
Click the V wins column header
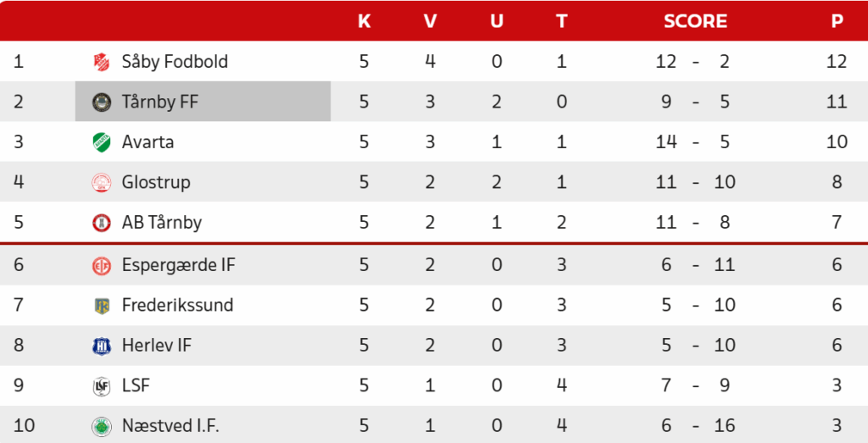coord(430,21)
